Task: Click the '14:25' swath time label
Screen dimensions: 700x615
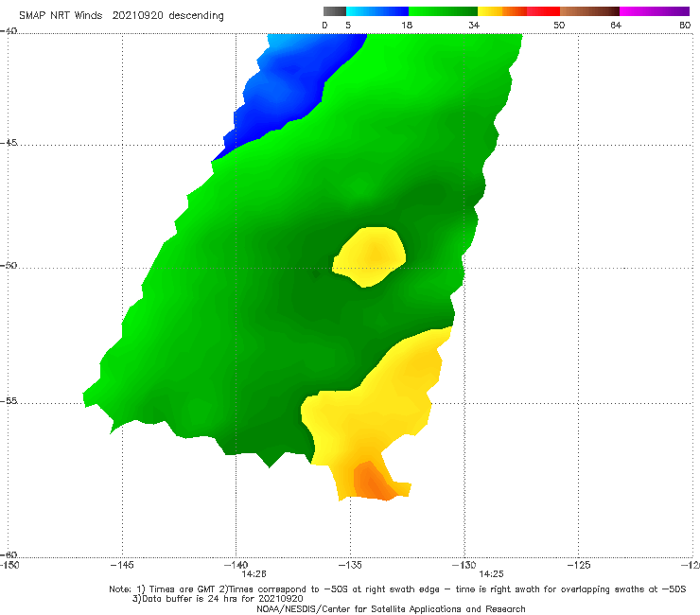Action: coord(491,574)
